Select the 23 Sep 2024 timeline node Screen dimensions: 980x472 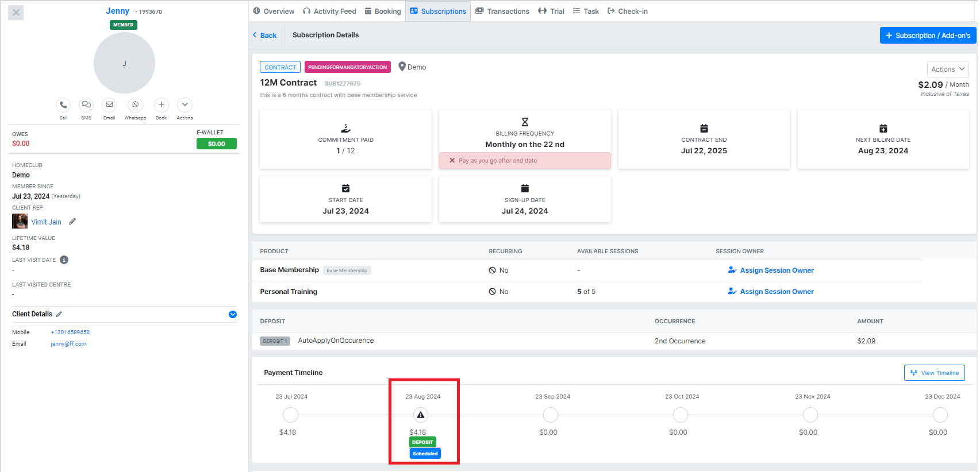(551, 415)
